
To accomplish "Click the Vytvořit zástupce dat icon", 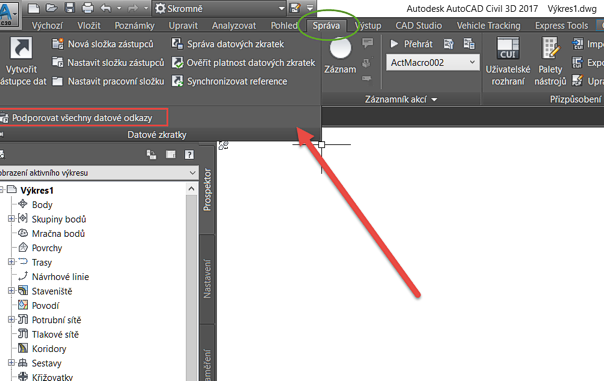I will pyautogui.click(x=21, y=48).
